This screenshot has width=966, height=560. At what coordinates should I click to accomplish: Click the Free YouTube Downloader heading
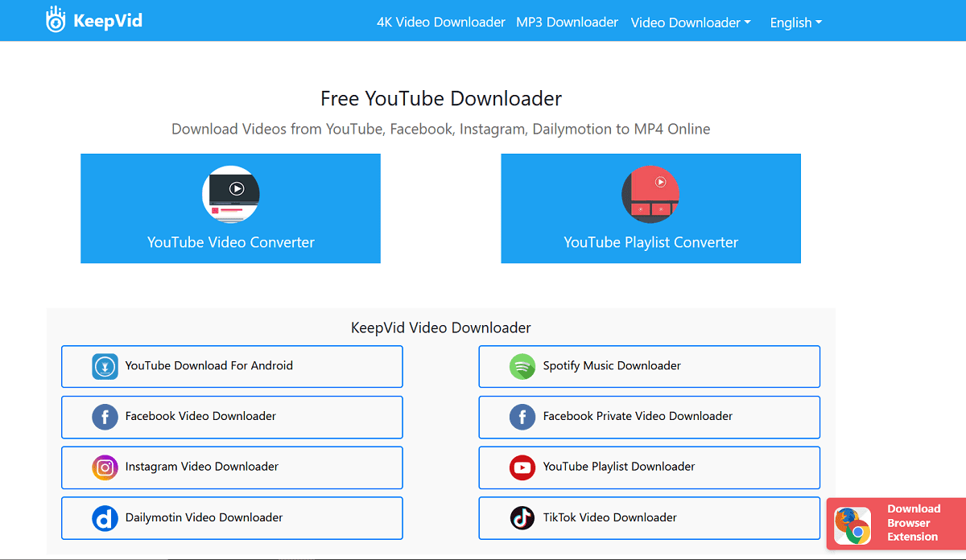point(441,99)
